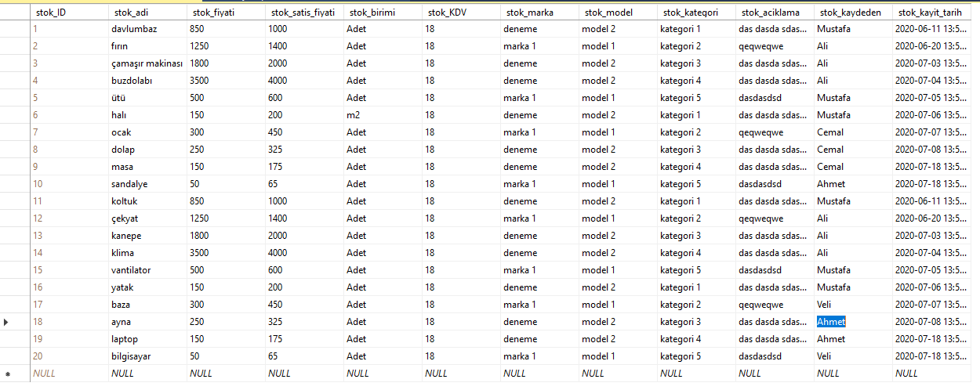Viewport: 980px width, 390px height.
Task: Click the 'baza' cell
Action: point(147,305)
